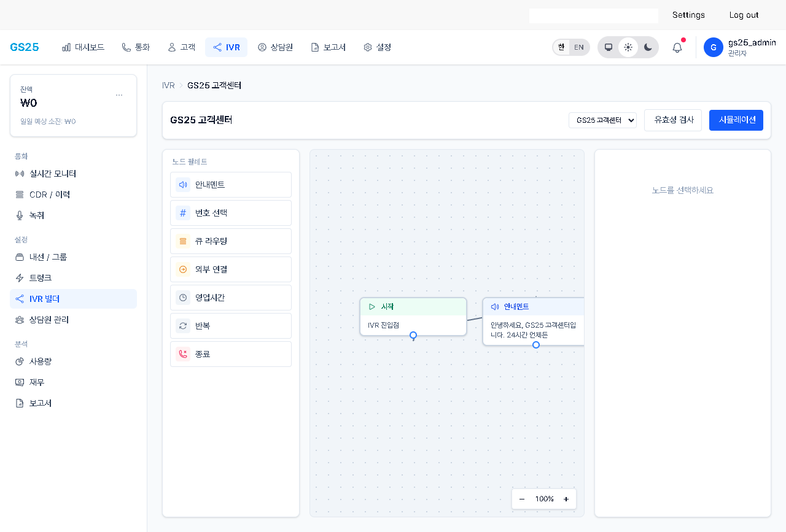Click the 번호 선택 palette item label
The height and width of the screenshot is (532, 786).
(x=211, y=213)
